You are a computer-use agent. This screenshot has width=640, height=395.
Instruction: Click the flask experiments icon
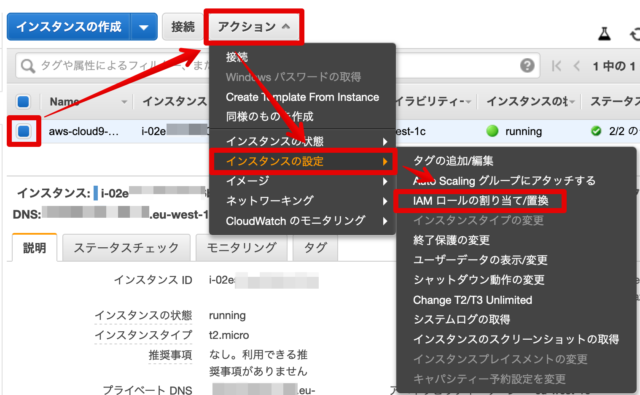604,33
